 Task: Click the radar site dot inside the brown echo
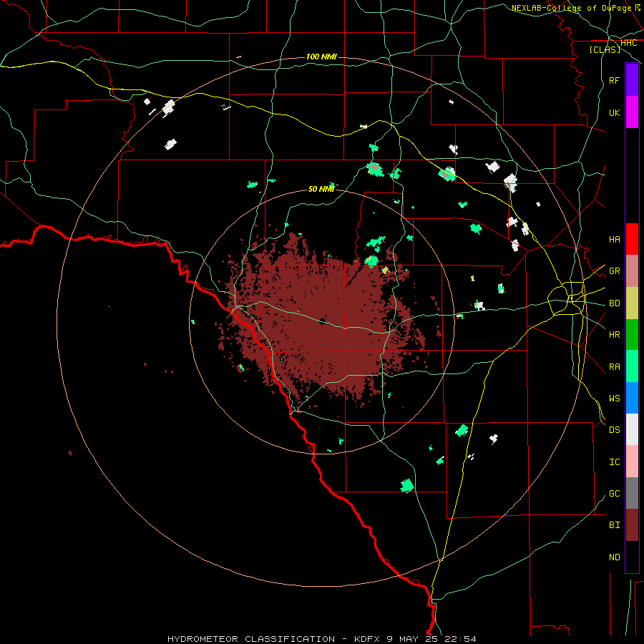pos(323,321)
